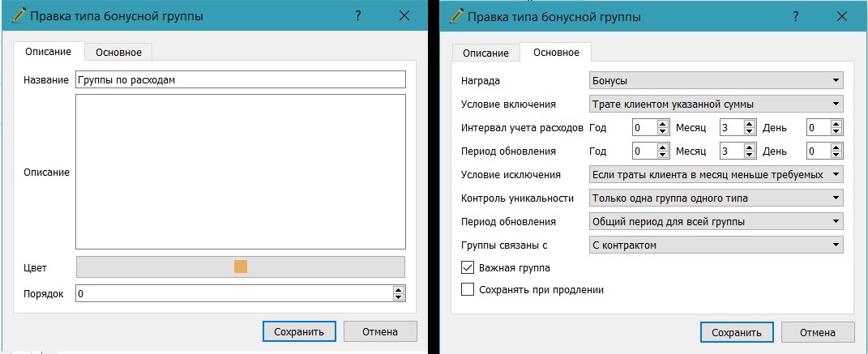The image size is (868, 354).
Task: Click Отмена in right dialog
Action: pyautogui.click(x=818, y=332)
